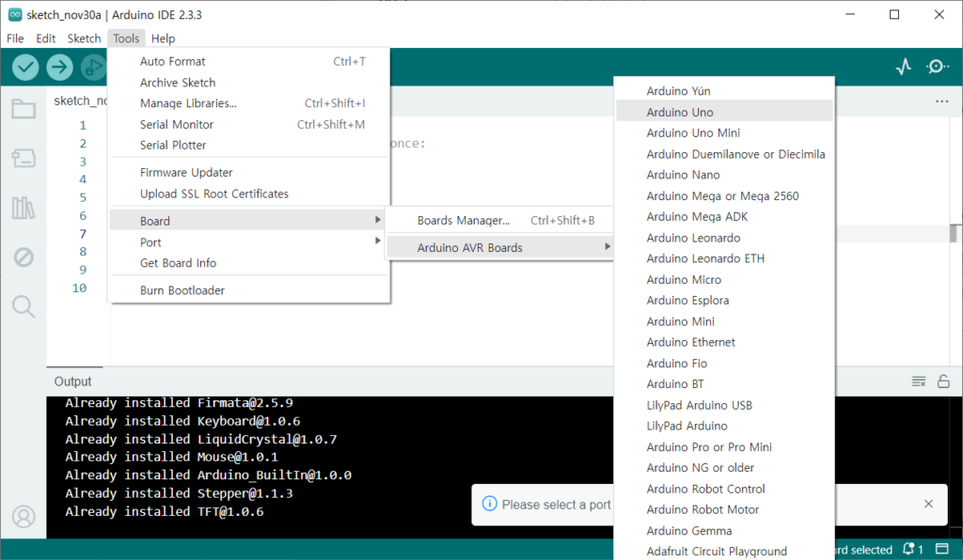
Task: Open the Edit menu
Action: (x=45, y=38)
